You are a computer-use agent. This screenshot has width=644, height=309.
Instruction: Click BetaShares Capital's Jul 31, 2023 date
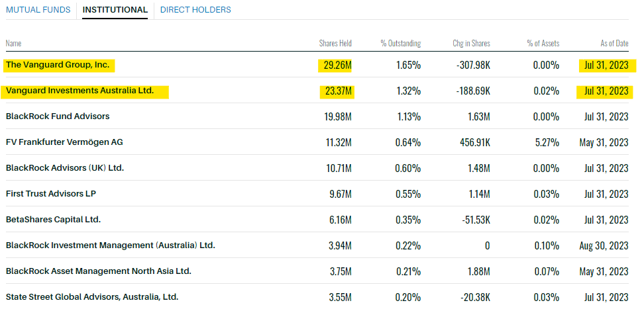click(606, 220)
